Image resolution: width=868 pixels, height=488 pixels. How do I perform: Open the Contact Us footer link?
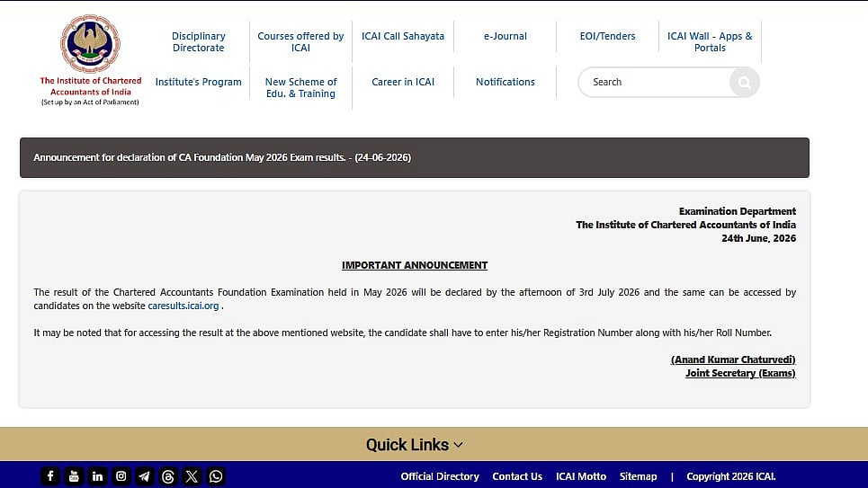517,476
